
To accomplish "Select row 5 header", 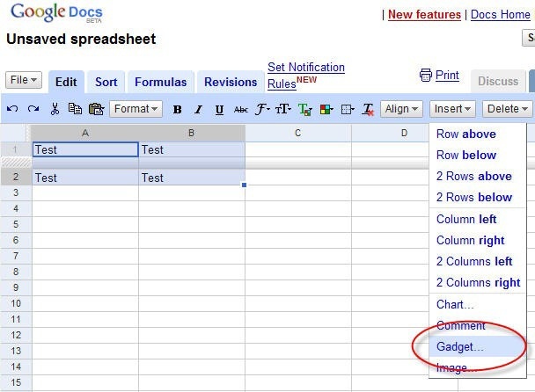I will point(16,224).
